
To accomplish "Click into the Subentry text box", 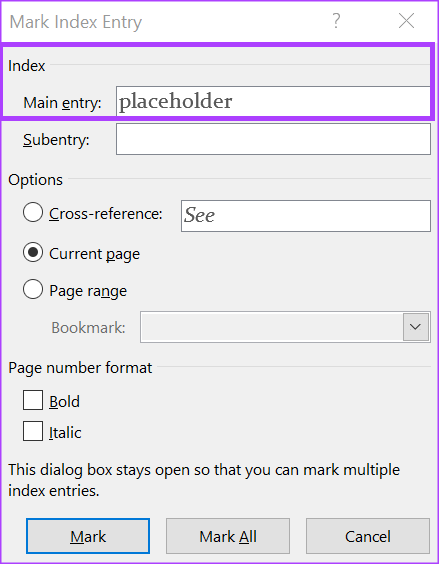I will point(273,139).
